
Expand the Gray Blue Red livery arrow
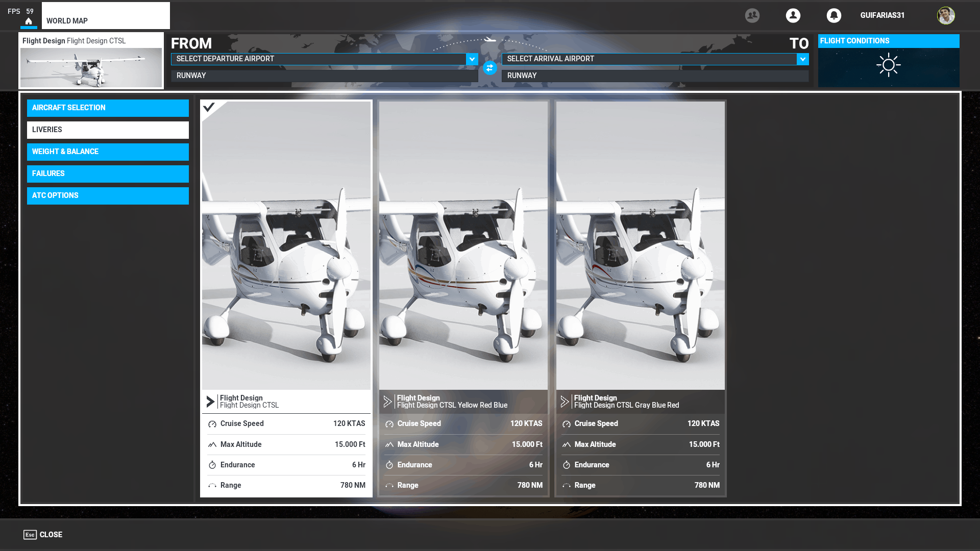tap(565, 402)
